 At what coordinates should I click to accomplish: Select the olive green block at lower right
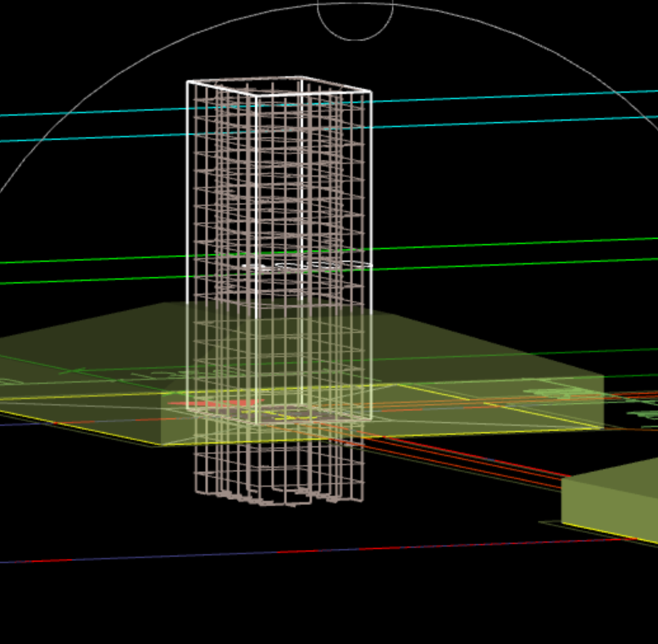pos(610,502)
